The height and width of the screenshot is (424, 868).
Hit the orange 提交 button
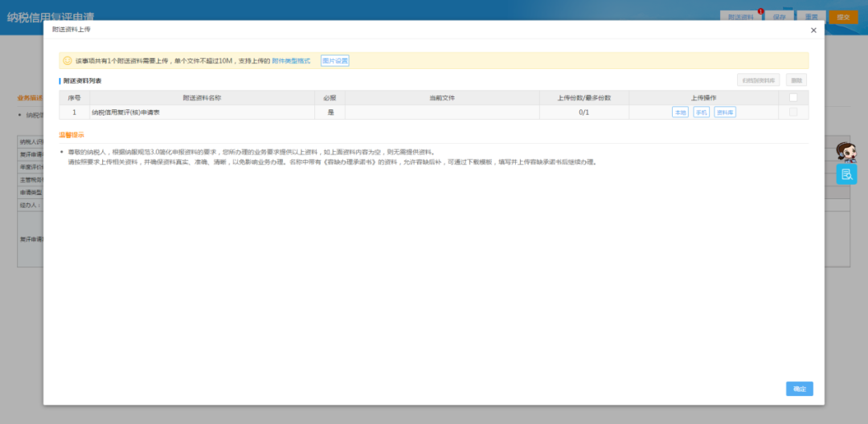[843, 17]
